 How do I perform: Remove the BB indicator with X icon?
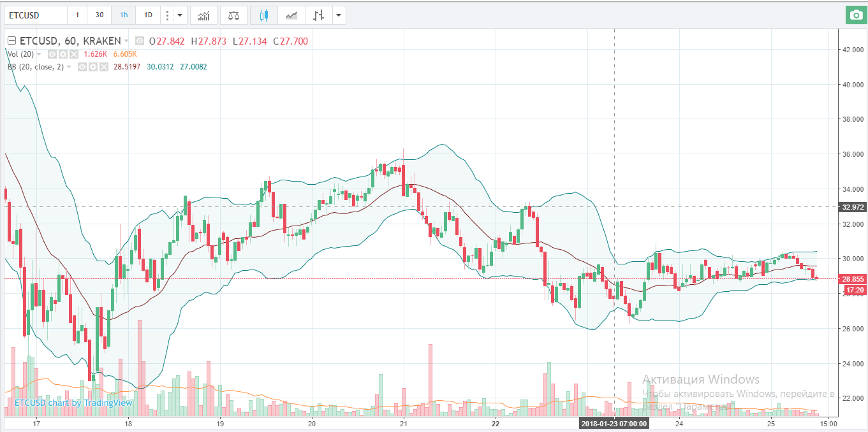coord(102,67)
